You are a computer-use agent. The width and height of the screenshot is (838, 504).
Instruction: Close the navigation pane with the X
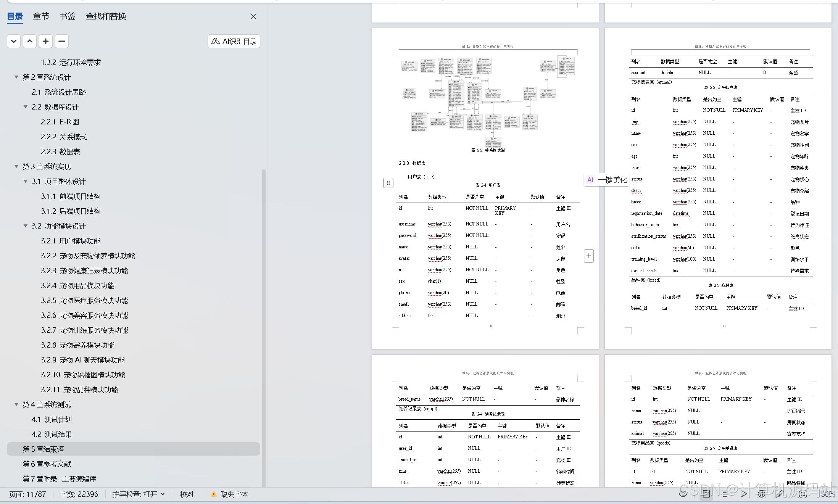click(253, 16)
